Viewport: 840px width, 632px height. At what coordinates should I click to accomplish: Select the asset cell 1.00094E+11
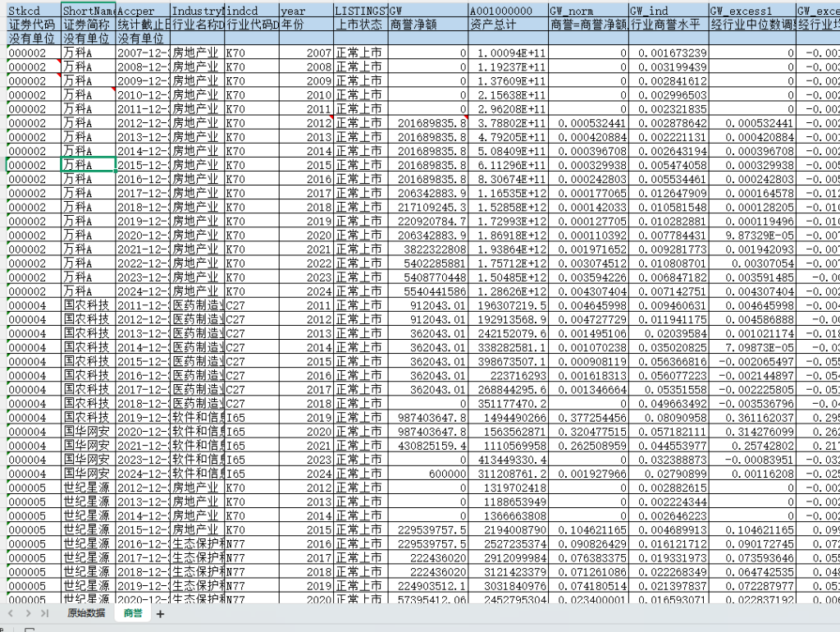point(509,53)
